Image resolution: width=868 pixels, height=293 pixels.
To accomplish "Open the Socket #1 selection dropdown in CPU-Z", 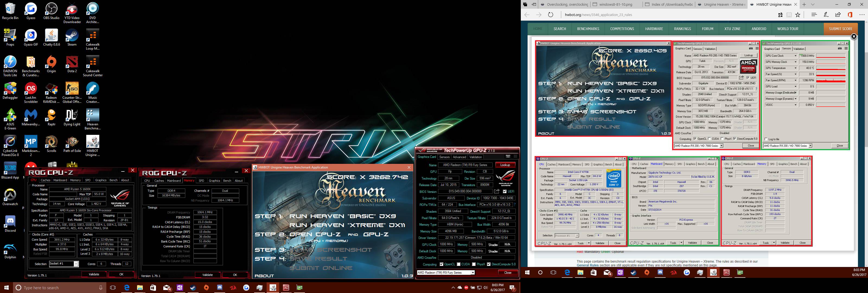I will pos(64,264).
